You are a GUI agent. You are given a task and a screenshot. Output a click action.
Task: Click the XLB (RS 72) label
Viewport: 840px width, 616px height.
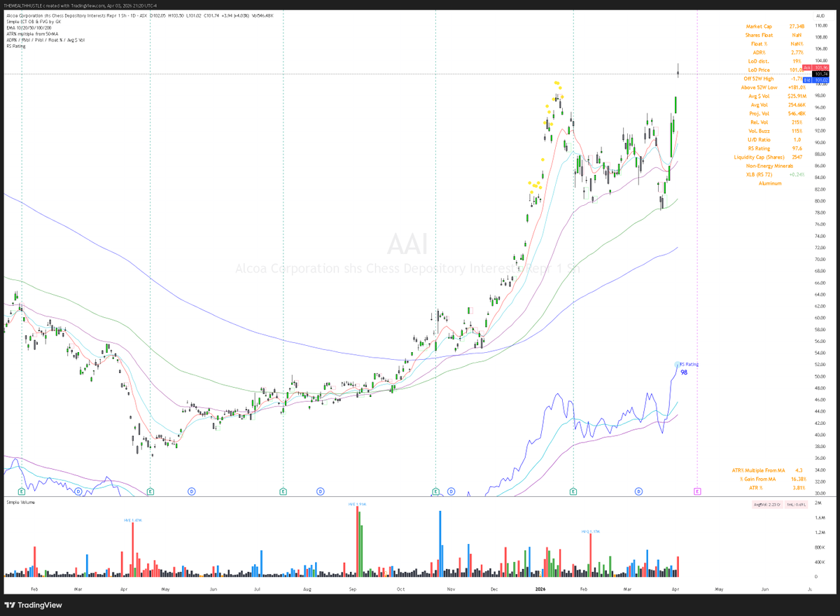pyautogui.click(x=759, y=175)
